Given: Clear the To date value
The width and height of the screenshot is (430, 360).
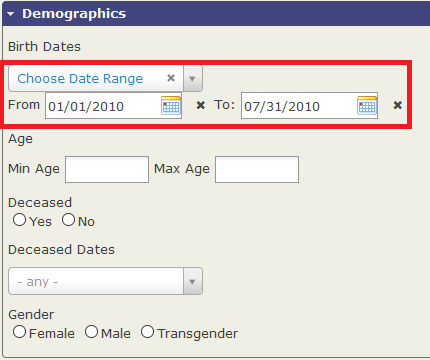Looking at the screenshot, I should tap(397, 105).
